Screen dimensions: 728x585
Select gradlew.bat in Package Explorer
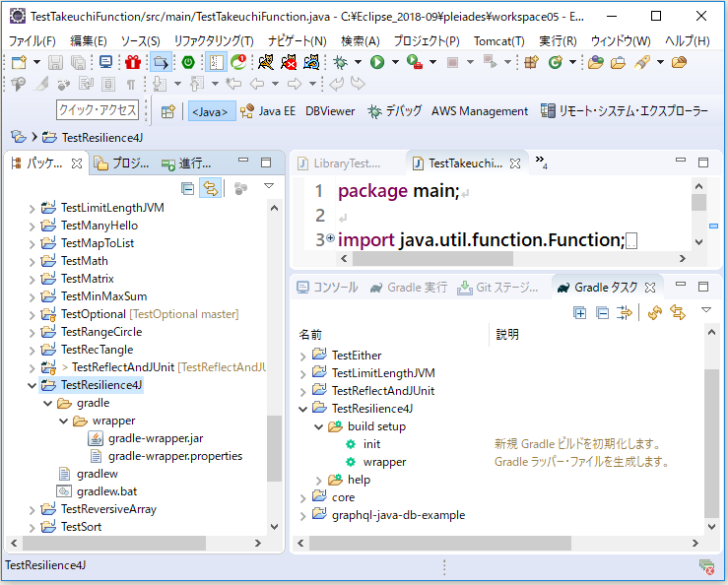106,491
